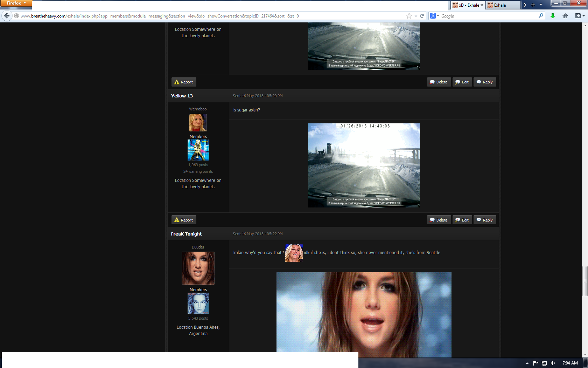Click Yellow 13's member rank image
588x368 pixels.
(198, 150)
